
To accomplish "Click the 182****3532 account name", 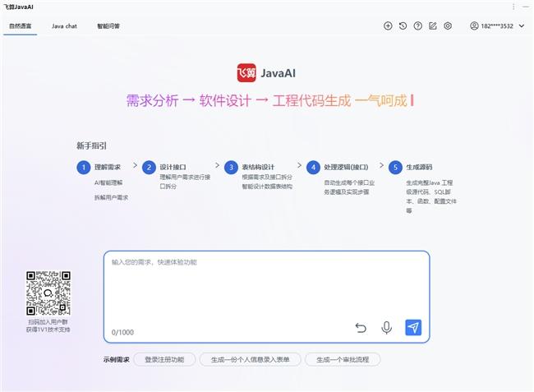I will pyautogui.click(x=497, y=25).
